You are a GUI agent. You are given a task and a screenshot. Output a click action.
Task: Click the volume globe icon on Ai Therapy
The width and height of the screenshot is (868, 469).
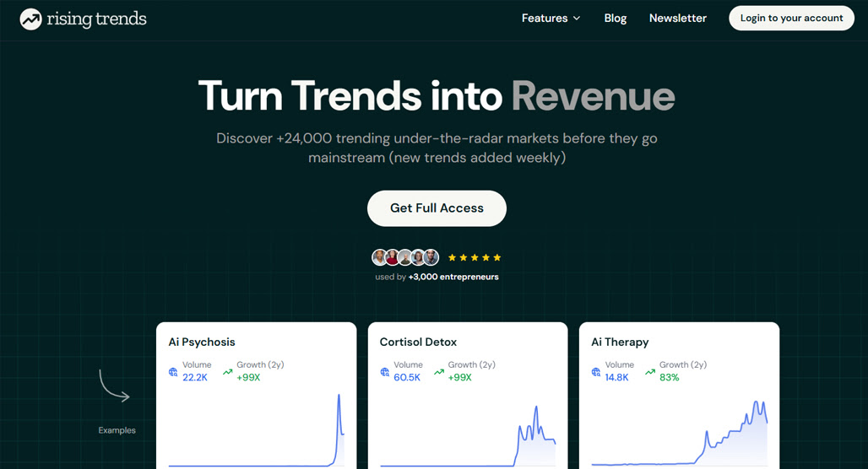[x=595, y=372]
